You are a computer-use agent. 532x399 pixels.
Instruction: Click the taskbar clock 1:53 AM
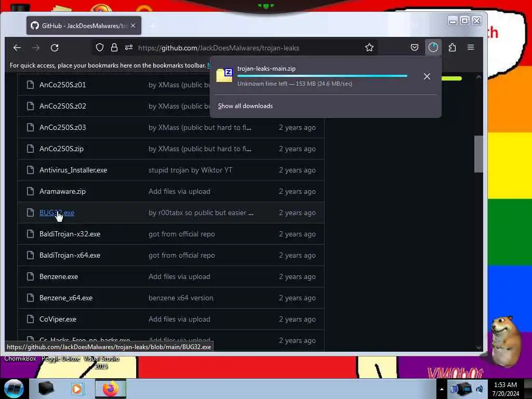(505, 389)
